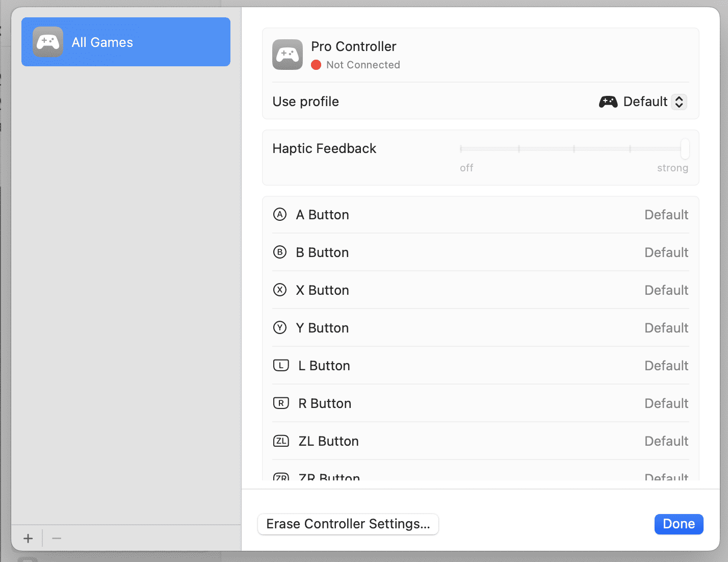
Task: Add a game with plus button
Action: pyautogui.click(x=28, y=539)
